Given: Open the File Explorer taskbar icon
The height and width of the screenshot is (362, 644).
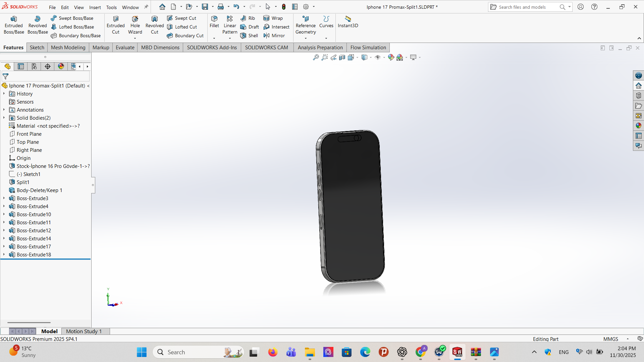Looking at the screenshot, I should point(310,352).
